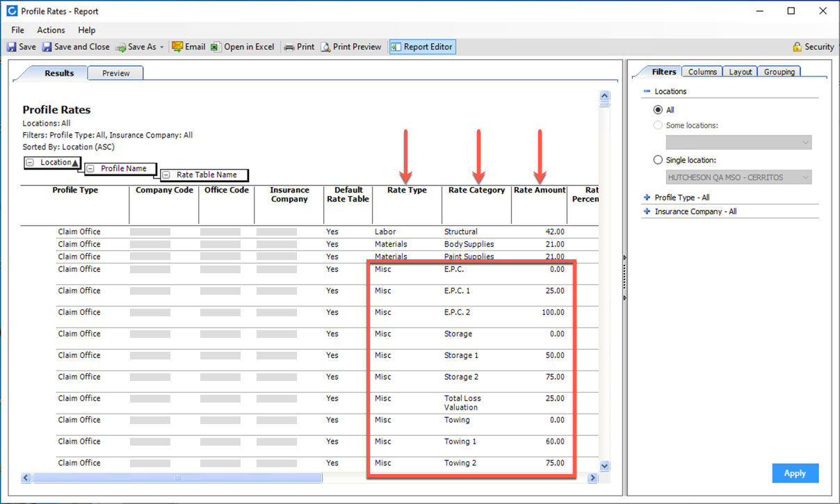Select the Filters tab
The height and width of the screenshot is (504, 840).
pyautogui.click(x=663, y=72)
